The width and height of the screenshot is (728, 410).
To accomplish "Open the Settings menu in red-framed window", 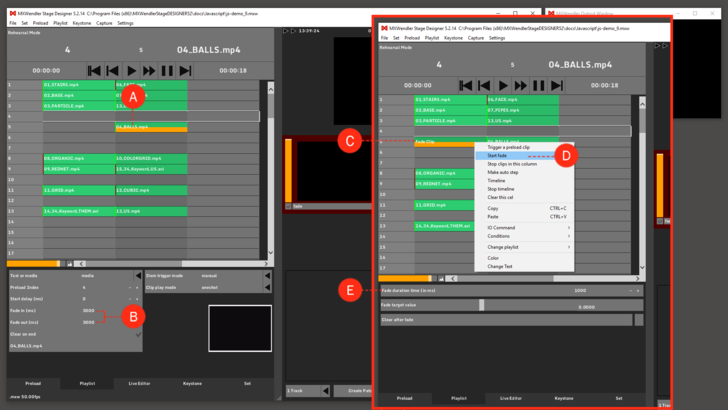I will 497,38.
